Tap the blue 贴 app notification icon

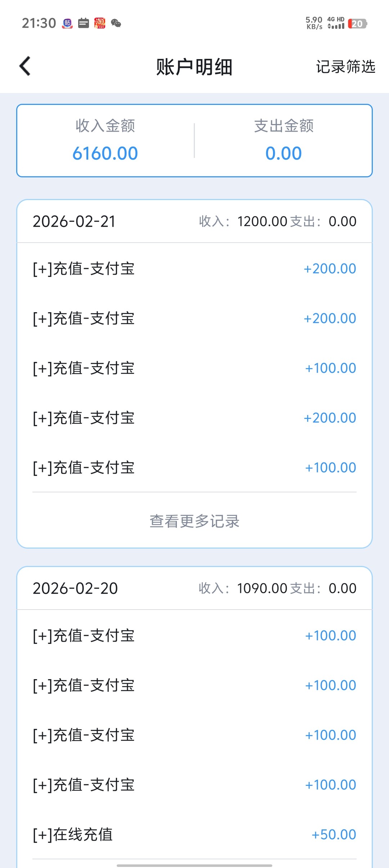click(x=67, y=23)
